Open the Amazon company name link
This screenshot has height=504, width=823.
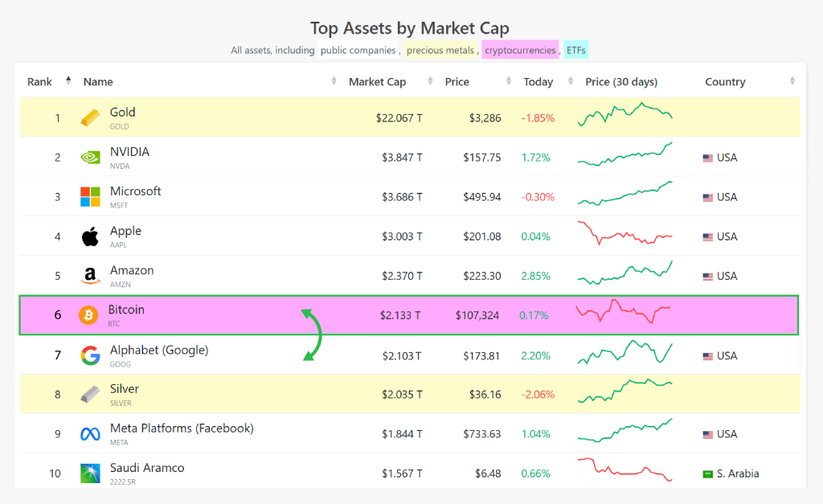[x=132, y=270]
